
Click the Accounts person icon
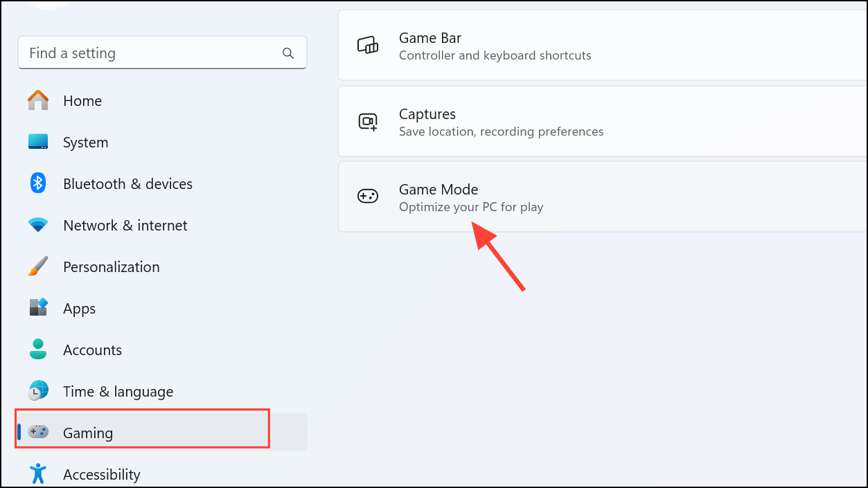click(38, 350)
